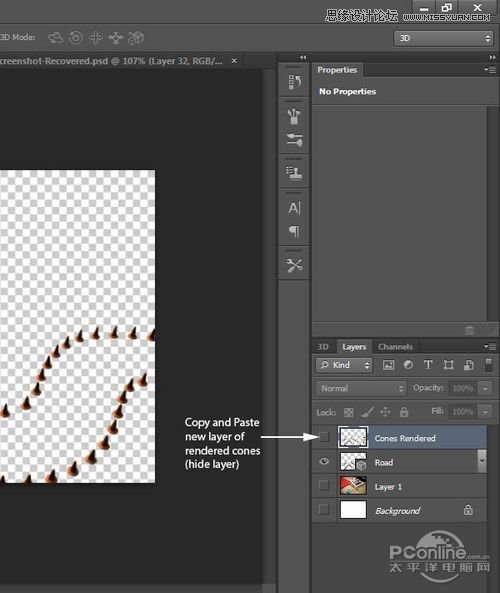Image resolution: width=500 pixels, height=593 pixels.
Task: Click Lock image pixels brush icon
Action: pos(367,412)
